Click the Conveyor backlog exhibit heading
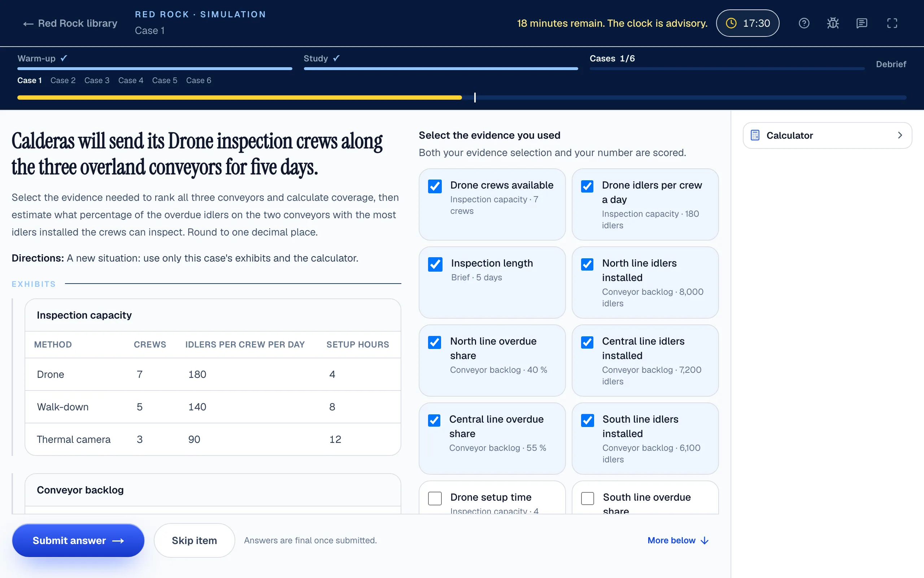The height and width of the screenshot is (578, 924). coord(80,490)
